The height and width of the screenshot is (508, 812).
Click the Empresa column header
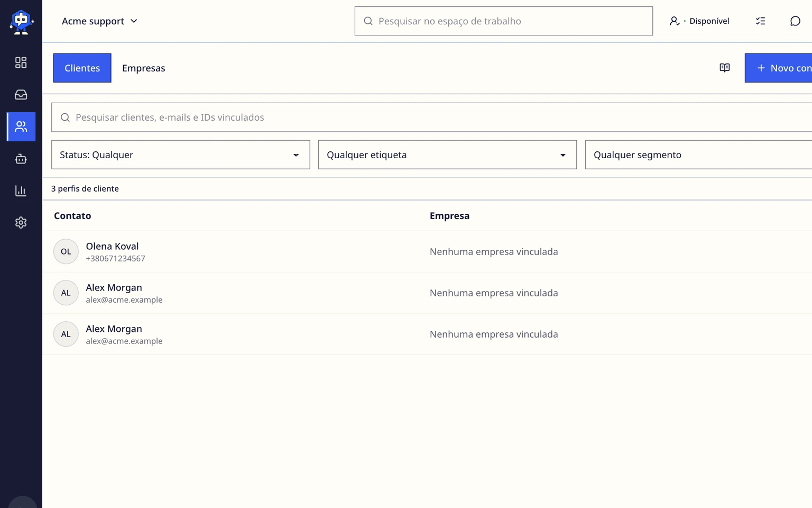click(x=450, y=216)
